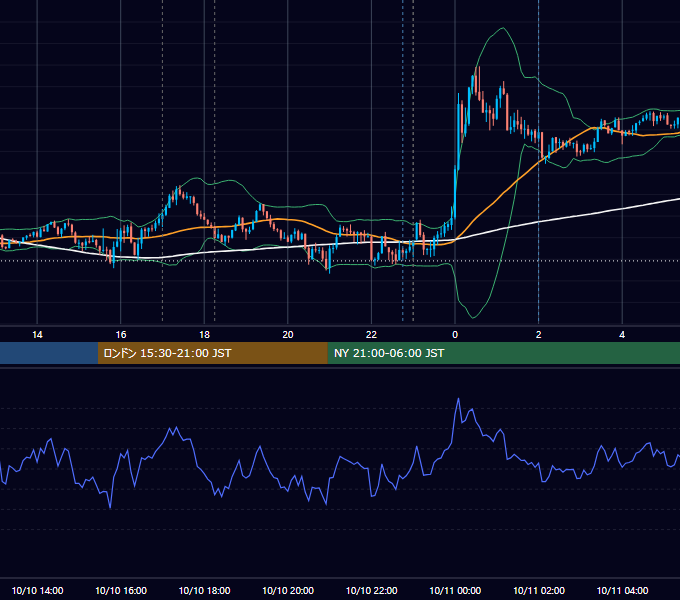The height and width of the screenshot is (600, 680).
Task: Click the 22 hour axis label
Action: [372, 335]
